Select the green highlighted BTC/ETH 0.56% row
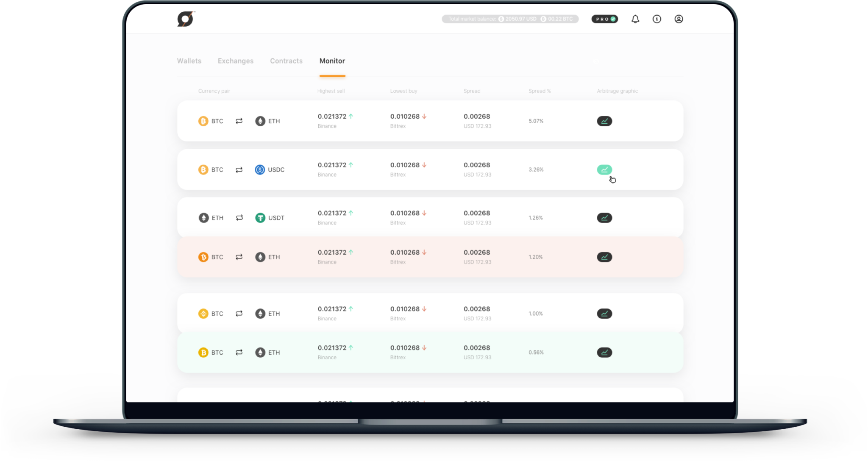 tap(430, 353)
